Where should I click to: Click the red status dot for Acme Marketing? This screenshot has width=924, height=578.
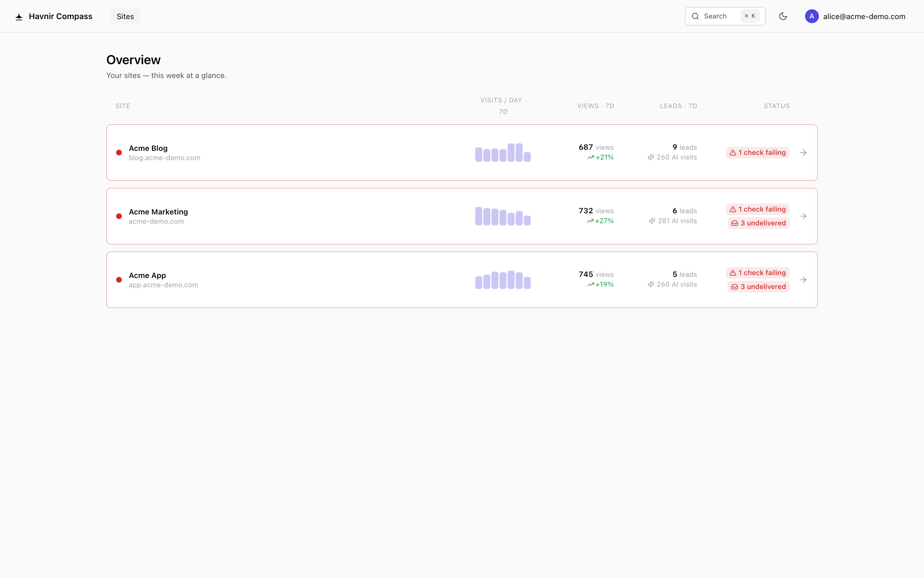pos(119,216)
